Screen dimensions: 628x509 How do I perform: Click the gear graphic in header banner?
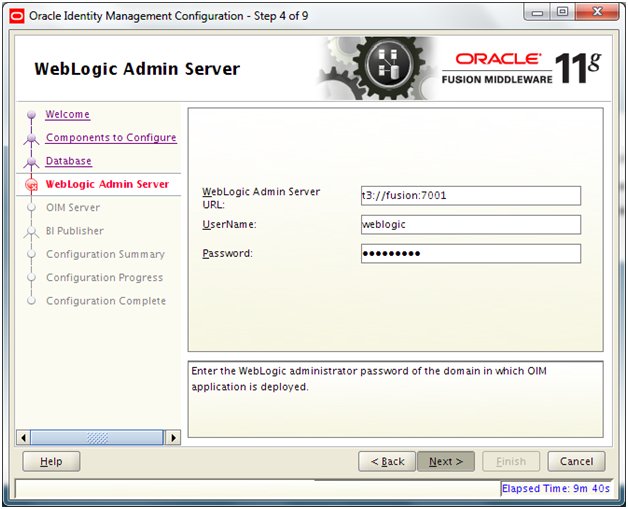378,68
